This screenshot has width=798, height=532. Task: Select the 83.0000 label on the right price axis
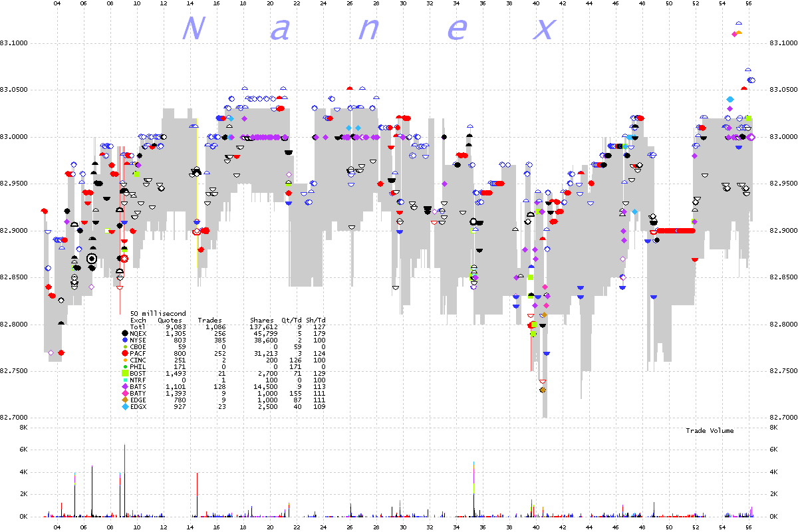click(x=782, y=137)
